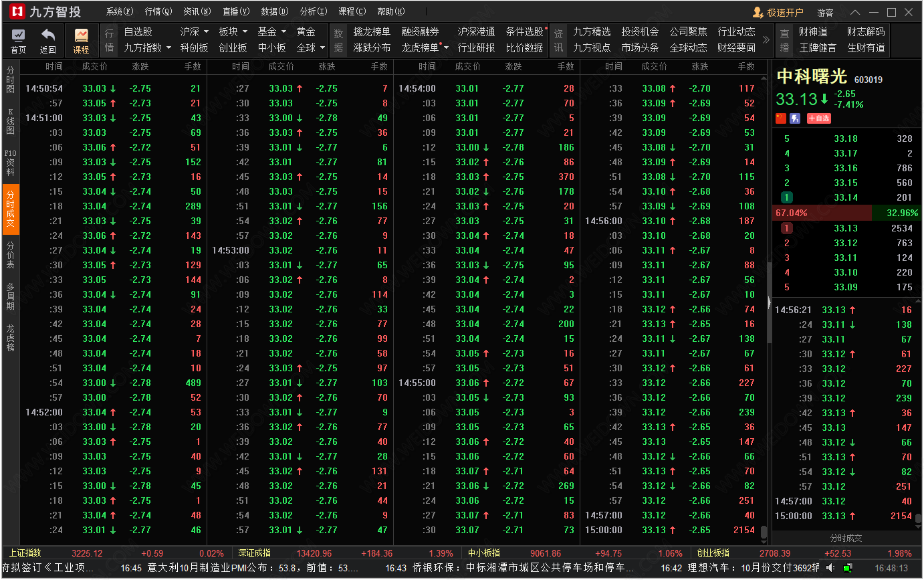Click the sell-1 price 33.14 row
This screenshot has height=580, width=924.
tap(846, 197)
